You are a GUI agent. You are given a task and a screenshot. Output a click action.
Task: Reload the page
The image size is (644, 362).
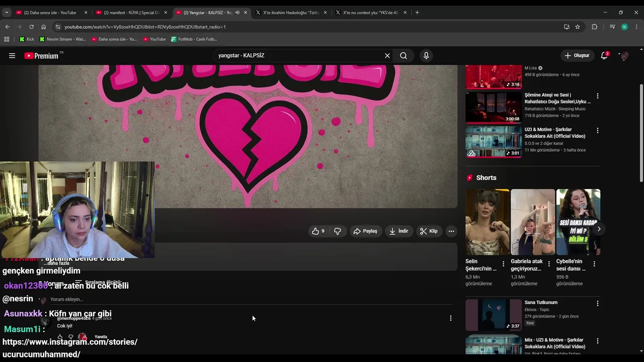point(31,27)
